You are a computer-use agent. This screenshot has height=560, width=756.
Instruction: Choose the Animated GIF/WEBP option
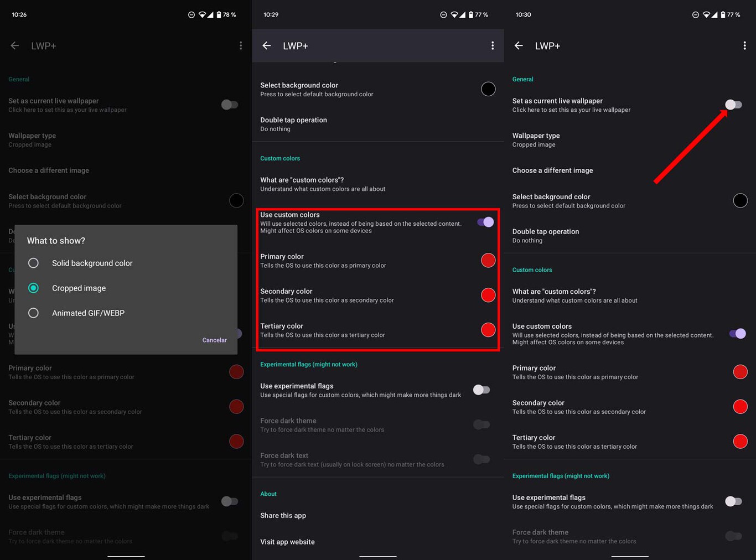pos(33,313)
